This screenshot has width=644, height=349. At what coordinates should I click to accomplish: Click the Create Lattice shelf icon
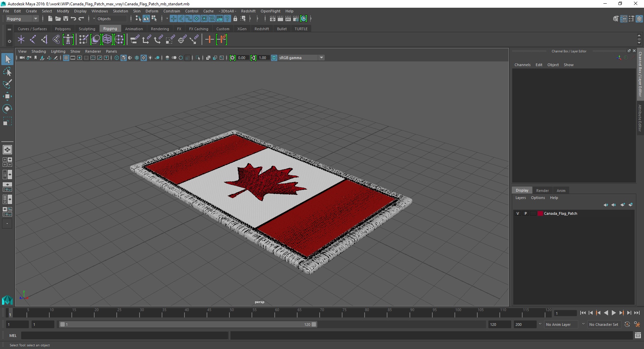(107, 40)
